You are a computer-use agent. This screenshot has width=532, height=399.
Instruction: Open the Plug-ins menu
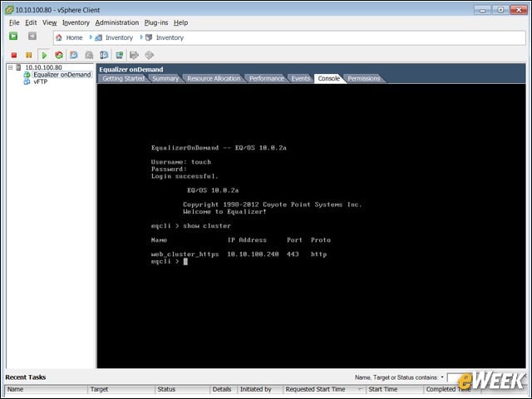click(x=156, y=22)
